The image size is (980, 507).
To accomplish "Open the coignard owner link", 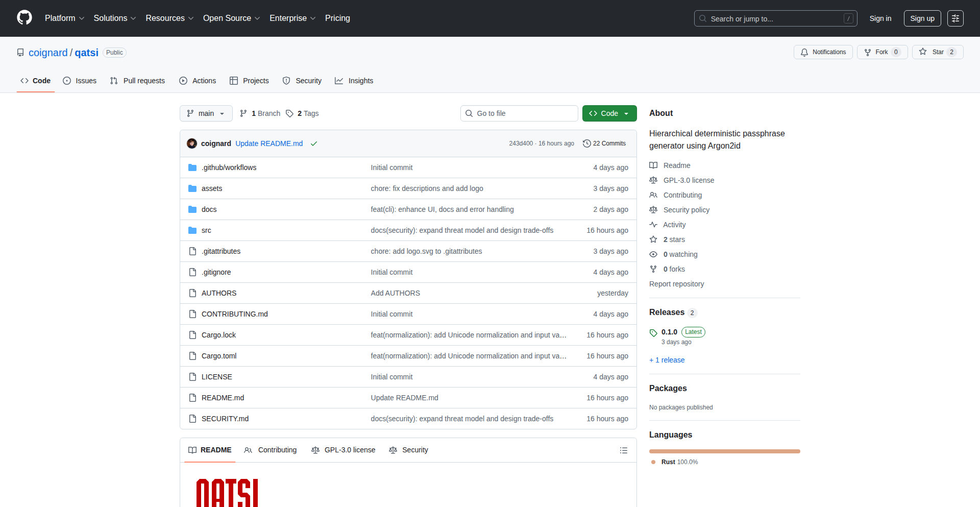I will (x=48, y=53).
